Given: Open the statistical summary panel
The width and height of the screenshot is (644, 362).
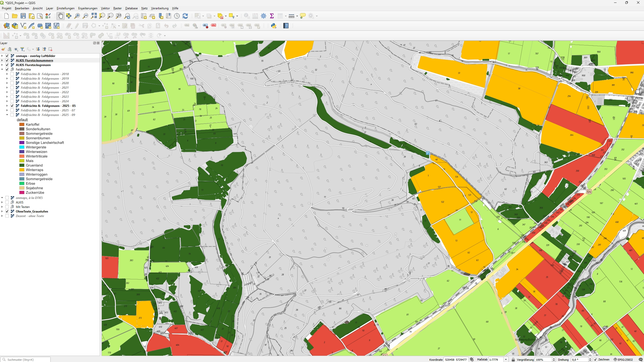Looking at the screenshot, I should click(x=272, y=16).
